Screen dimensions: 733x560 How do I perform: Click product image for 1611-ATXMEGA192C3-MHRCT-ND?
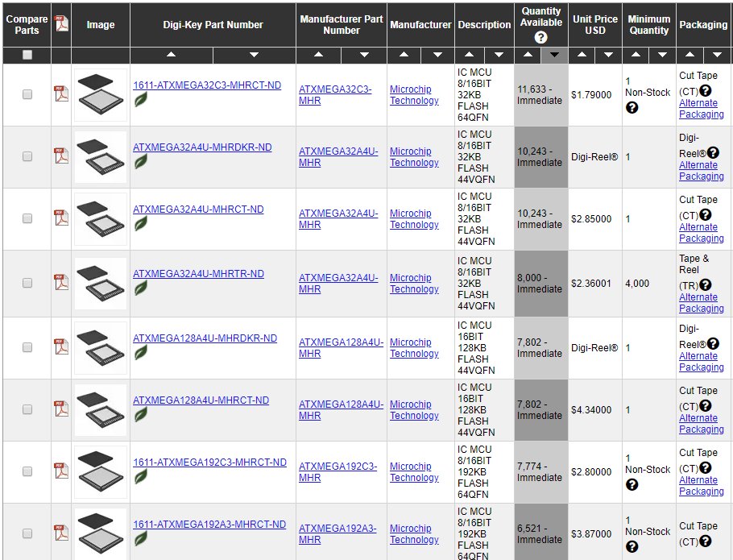click(x=101, y=472)
